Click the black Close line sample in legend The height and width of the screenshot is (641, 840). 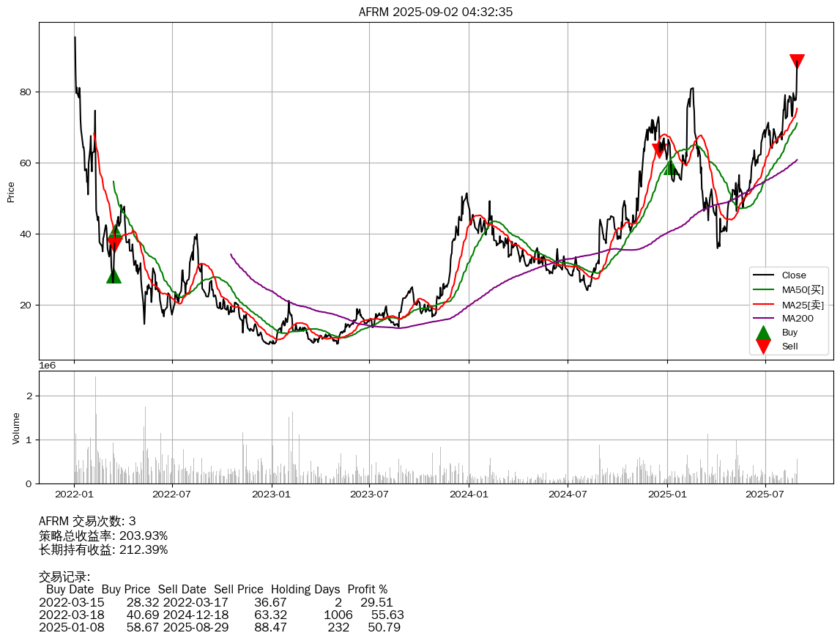(763, 275)
